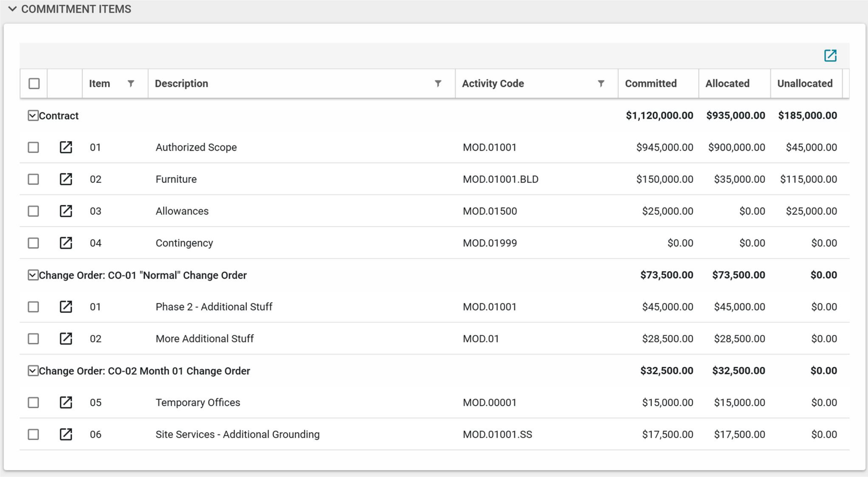868x477 pixels.
Task: Click the Committed column header
Action: click(x=650, y=83)
